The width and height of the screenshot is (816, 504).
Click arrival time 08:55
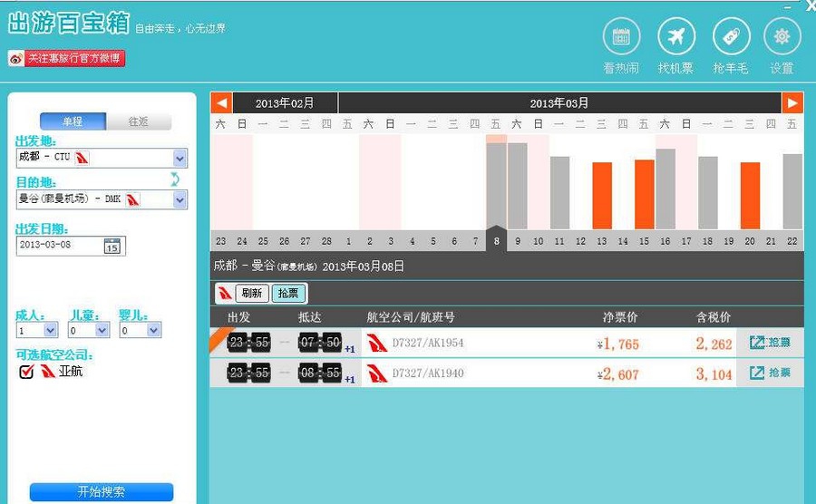[x=320, y=373]
